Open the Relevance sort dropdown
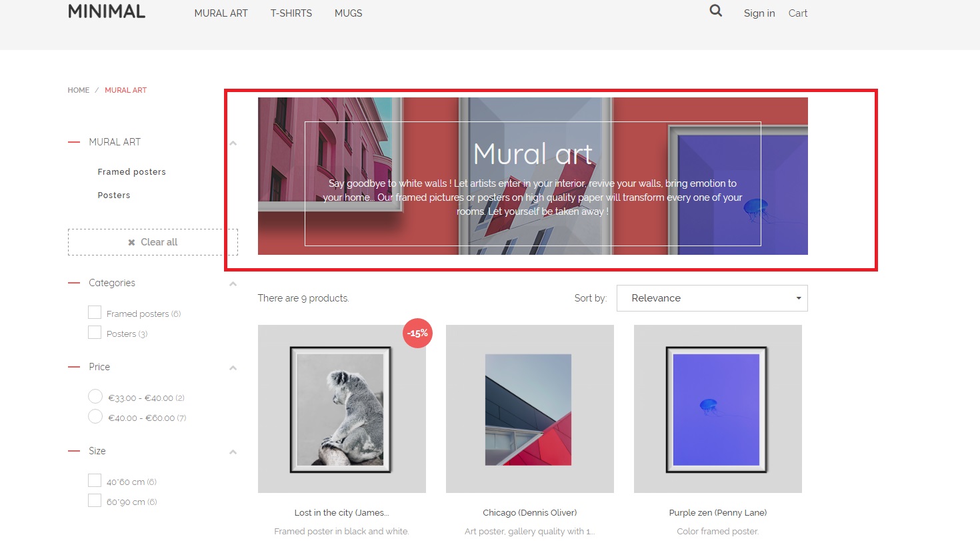The width and height of the screenshot is (980, 541). [x=712, y=298]
